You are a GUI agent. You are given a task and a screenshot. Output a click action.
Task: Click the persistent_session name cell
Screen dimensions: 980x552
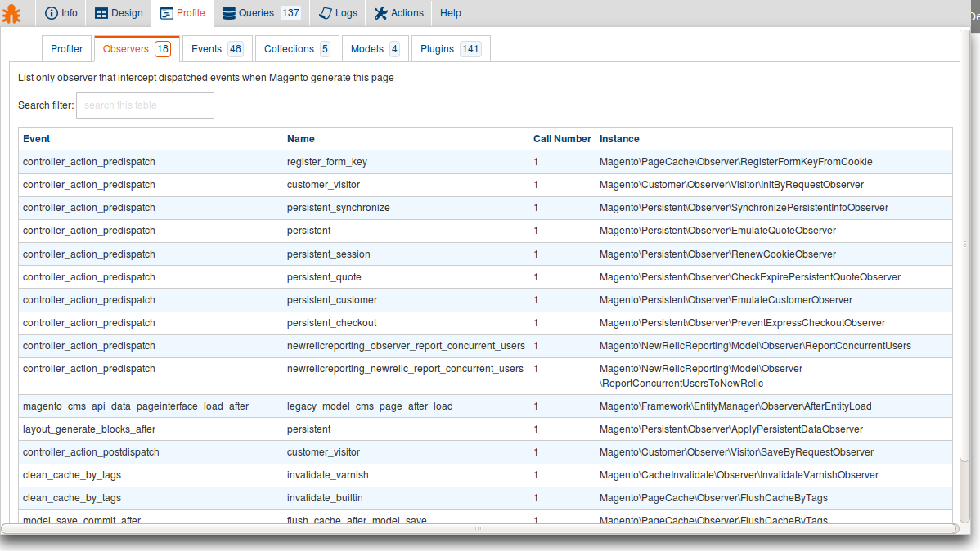pos(328,254)
